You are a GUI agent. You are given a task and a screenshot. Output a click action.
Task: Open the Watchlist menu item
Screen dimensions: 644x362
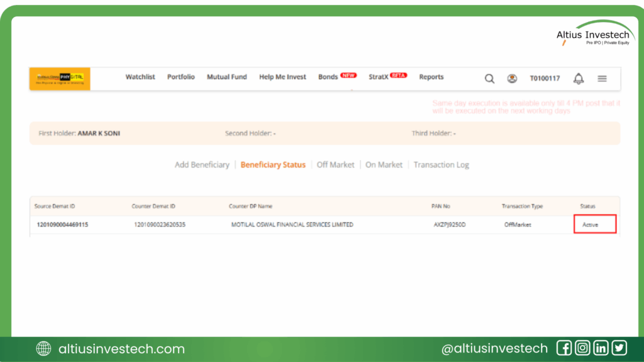pyautogui.click(x=140, y=77)
